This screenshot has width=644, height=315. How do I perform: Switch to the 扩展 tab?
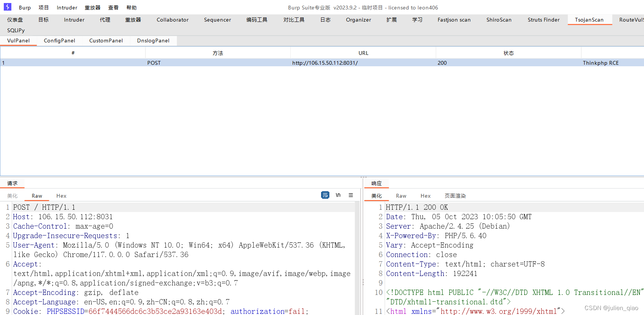click(x=391, y=20)
